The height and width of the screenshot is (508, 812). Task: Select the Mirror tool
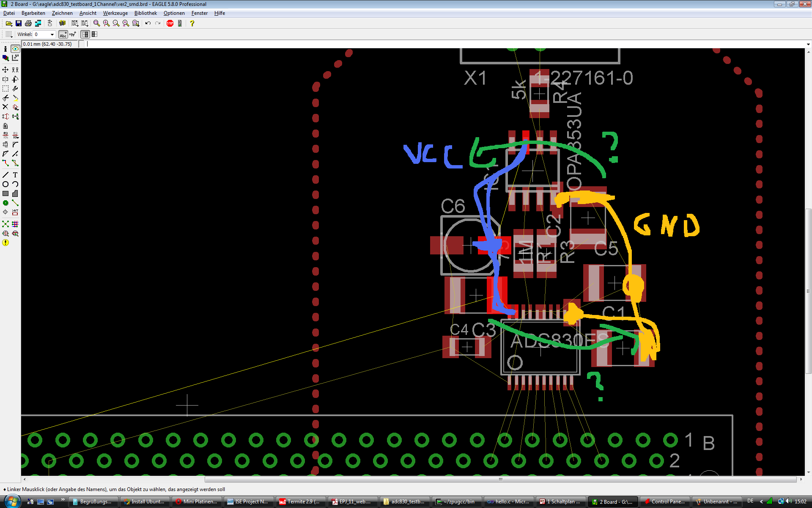pyautogui.click(x=5, y=79)
